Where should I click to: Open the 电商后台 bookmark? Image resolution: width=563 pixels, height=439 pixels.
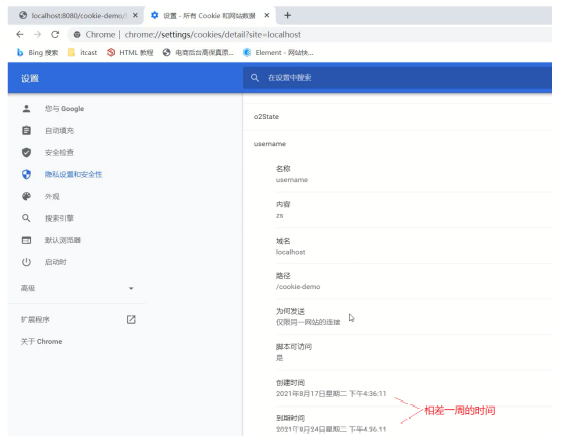coord(198,53)
